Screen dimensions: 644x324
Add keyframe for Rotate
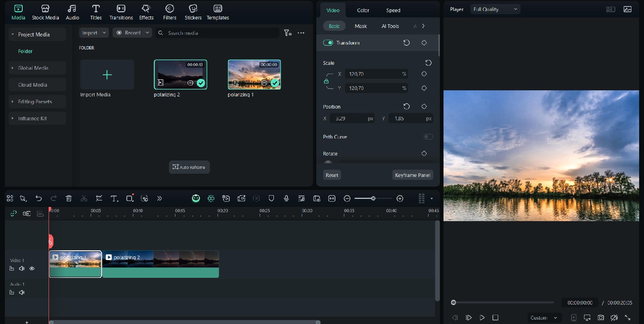pos(424,153)
